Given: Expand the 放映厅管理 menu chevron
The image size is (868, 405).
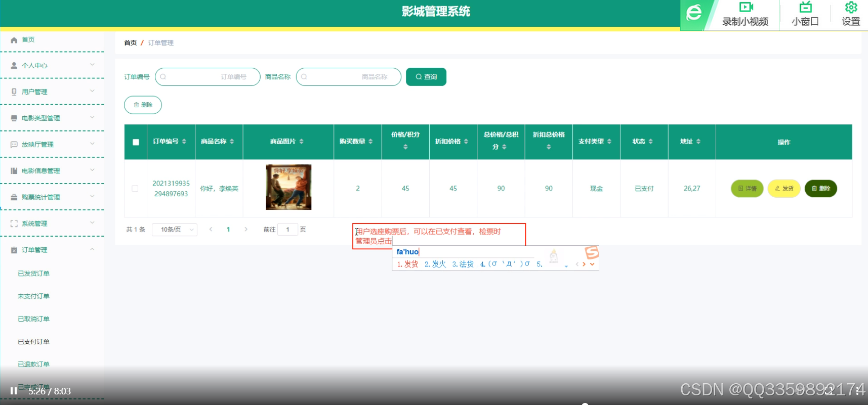Looking at the screenshot, I should 92,144.
